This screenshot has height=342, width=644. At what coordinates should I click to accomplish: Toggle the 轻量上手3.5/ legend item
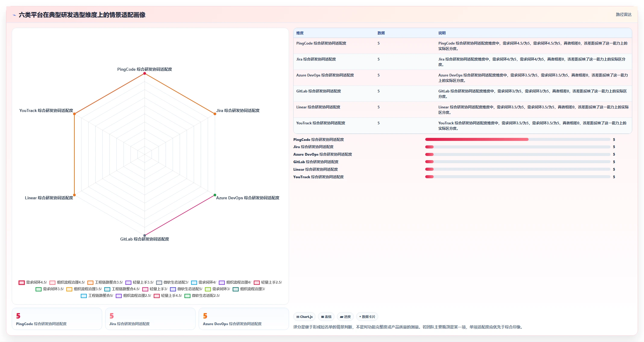click(x=139, y=282)
